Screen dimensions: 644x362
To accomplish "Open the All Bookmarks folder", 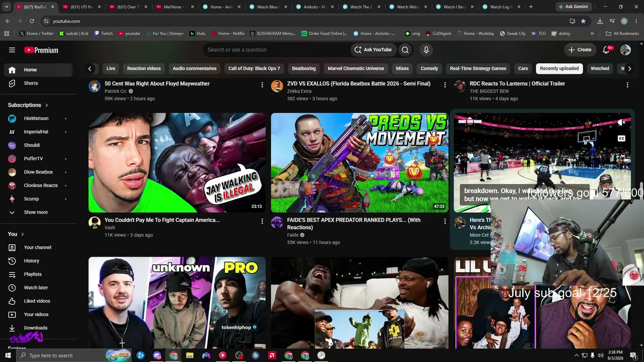I will 623,34.
